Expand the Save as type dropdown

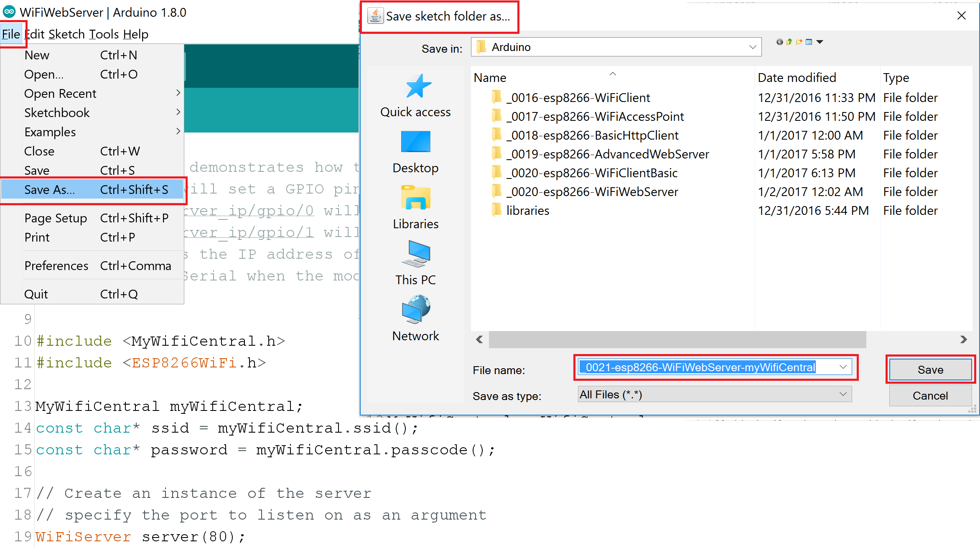tap(843, 394)
